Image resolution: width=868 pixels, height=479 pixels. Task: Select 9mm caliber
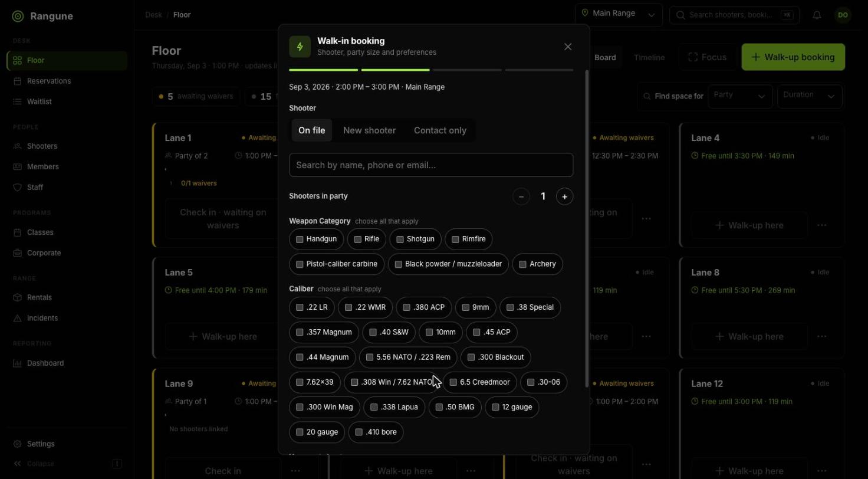coord(476,307)
